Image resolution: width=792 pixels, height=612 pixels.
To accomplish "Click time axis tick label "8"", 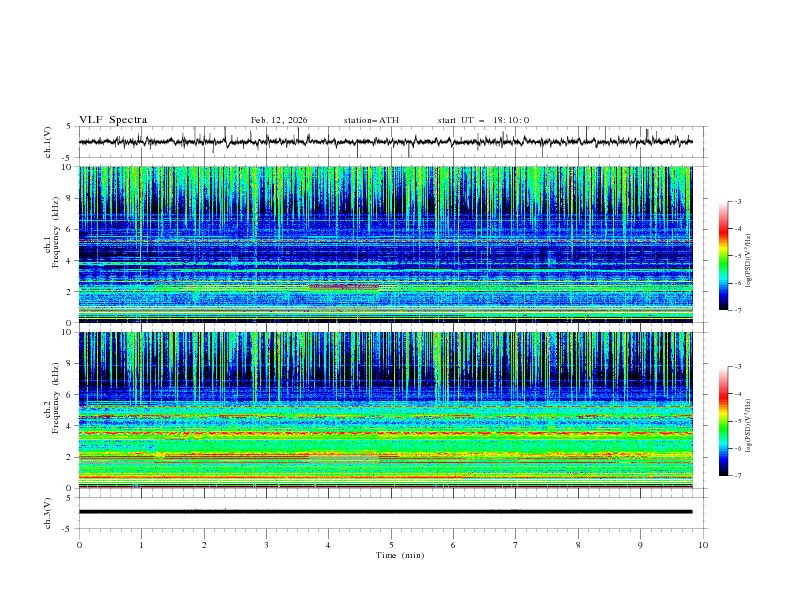I will pyautogui.click(x=578, y=545).
